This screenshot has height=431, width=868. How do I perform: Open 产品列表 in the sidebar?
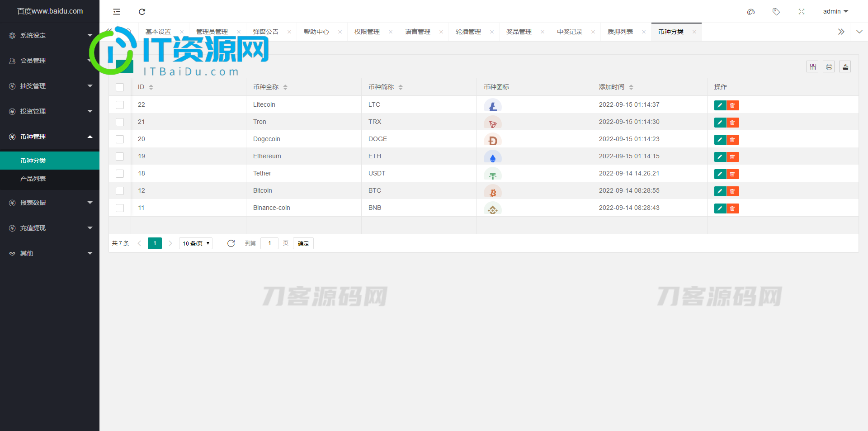coord(50,179)
